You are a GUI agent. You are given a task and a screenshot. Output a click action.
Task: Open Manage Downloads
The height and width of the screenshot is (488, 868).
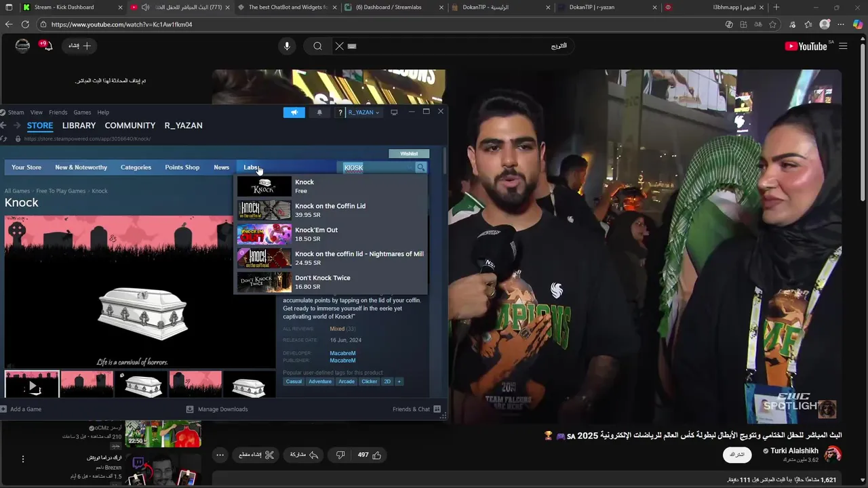coord(217,409)
